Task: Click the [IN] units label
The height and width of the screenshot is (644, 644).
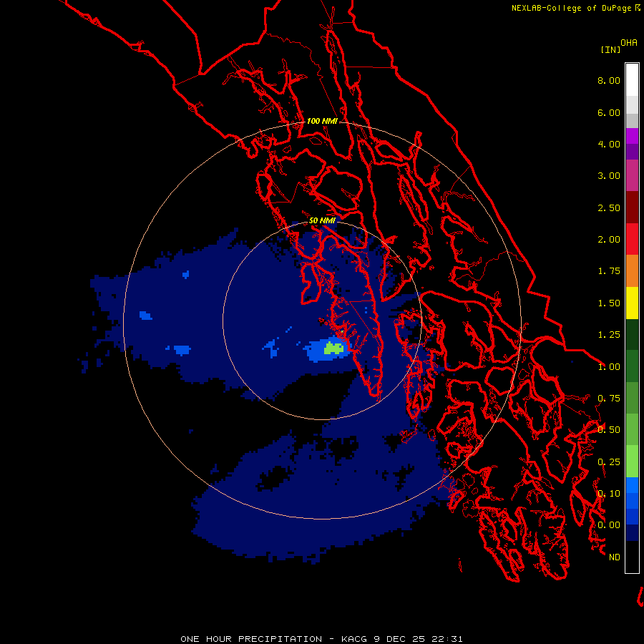Action: click(x=610, y=49)
